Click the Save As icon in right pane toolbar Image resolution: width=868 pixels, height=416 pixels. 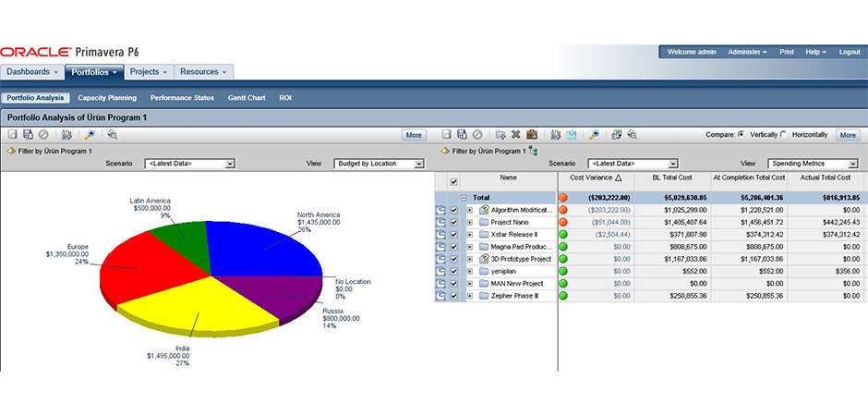click(x=462, y=135)
